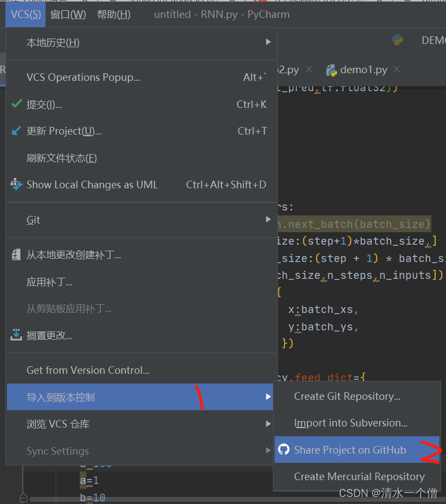Click the shelve changes download icon
The height and width of the screenshot is (504, 446).
pyautogui.click(x=16, y=335)
